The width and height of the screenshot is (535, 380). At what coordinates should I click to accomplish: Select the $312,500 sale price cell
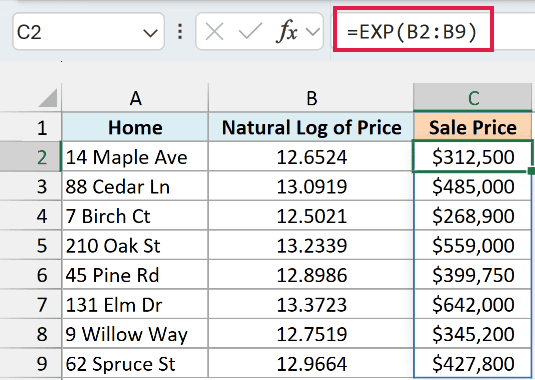click(x=473, y=157)
